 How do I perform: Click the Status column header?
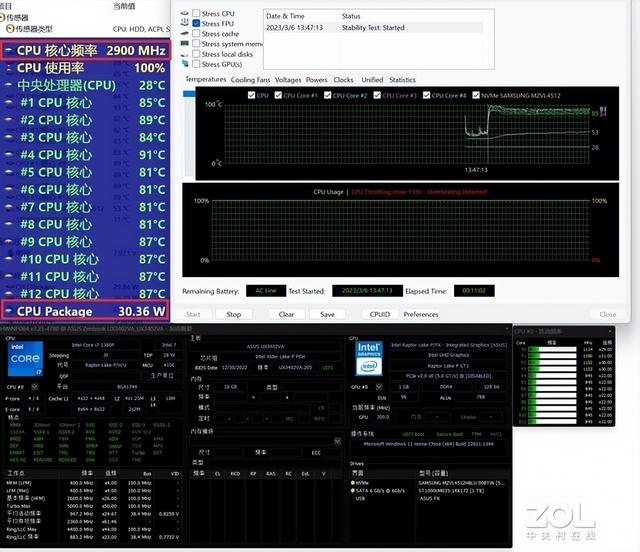tap(351, 16)
